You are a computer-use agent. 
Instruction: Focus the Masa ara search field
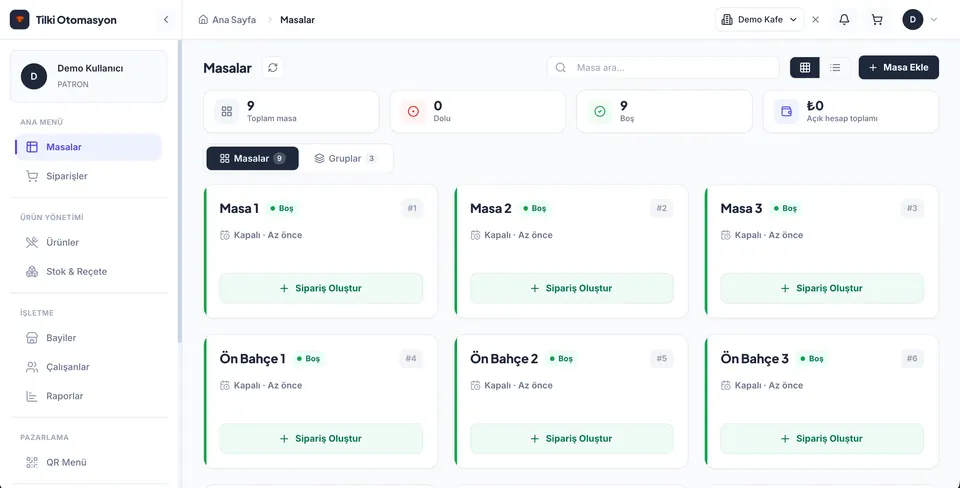tap(663, 67)
